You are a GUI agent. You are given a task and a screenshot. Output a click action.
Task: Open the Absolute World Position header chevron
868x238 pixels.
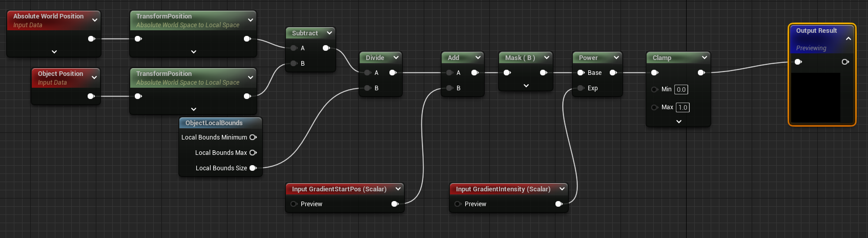(x=95, y=20)
